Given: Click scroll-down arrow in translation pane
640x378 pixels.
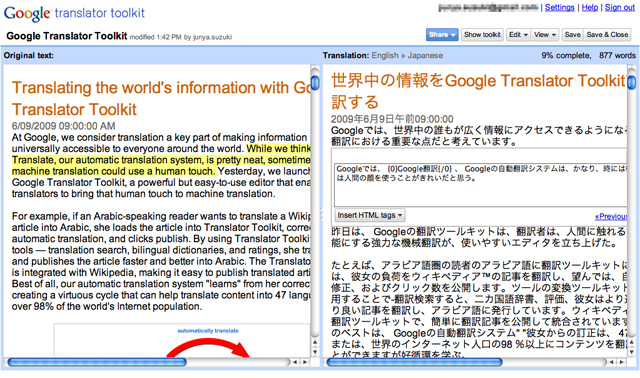Looking at the screenshot, I should pos(632,351).
